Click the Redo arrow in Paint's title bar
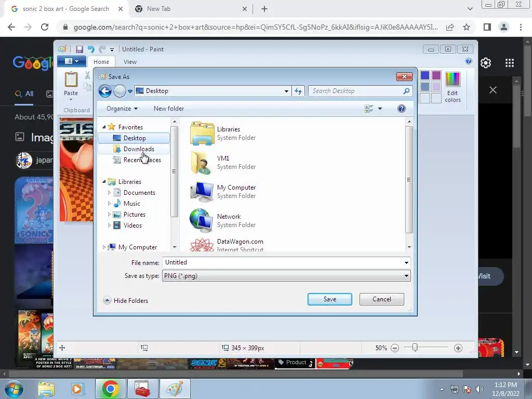Image resolution: width=532 pixels, height=399 pixels. (102, 49)
